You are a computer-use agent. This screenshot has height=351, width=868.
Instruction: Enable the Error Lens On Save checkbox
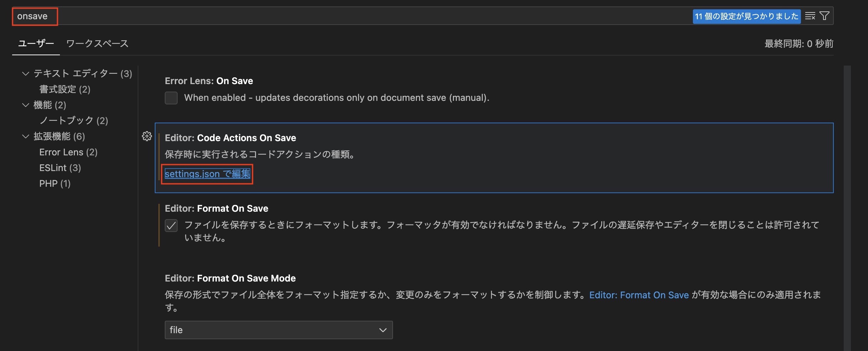171,98
